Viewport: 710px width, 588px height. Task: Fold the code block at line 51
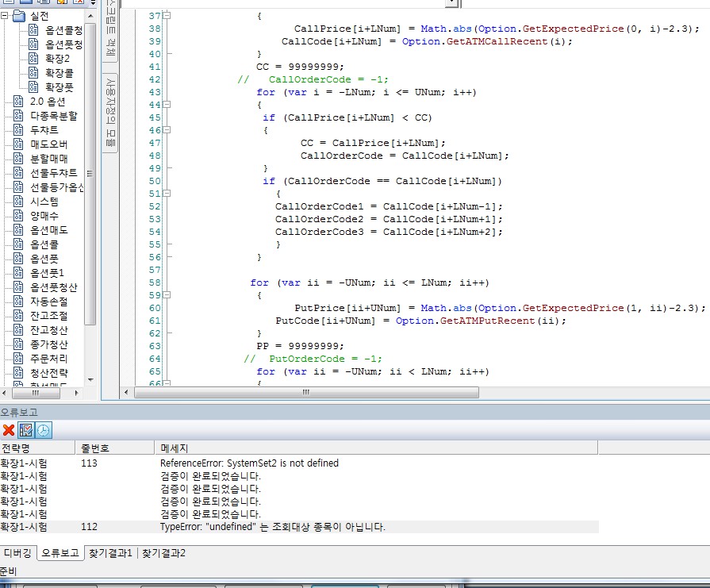166,194
